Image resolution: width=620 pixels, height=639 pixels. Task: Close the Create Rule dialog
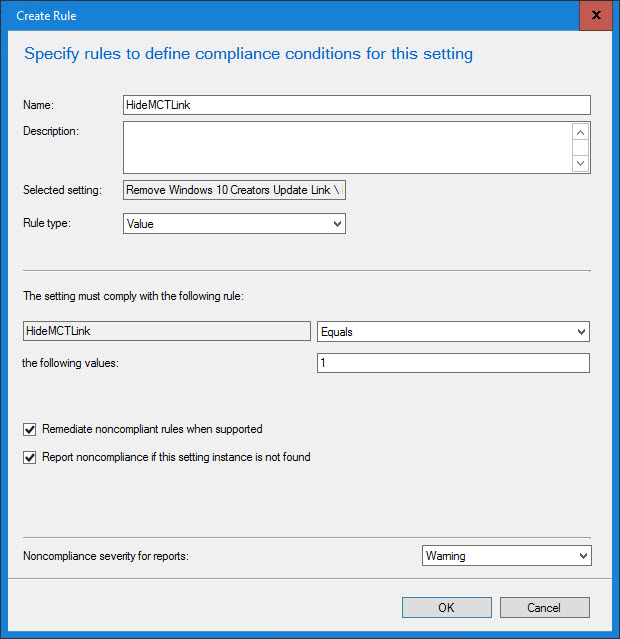[x=596, y=16]
